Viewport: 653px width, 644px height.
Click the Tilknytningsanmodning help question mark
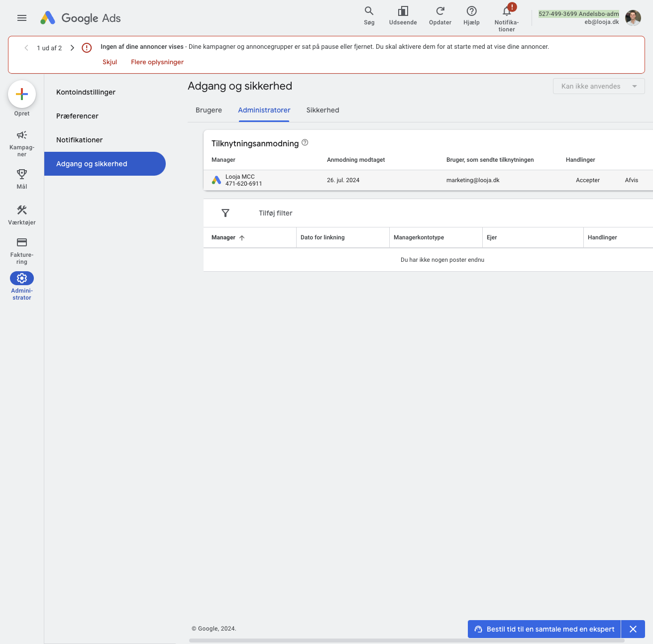(305, 142)
